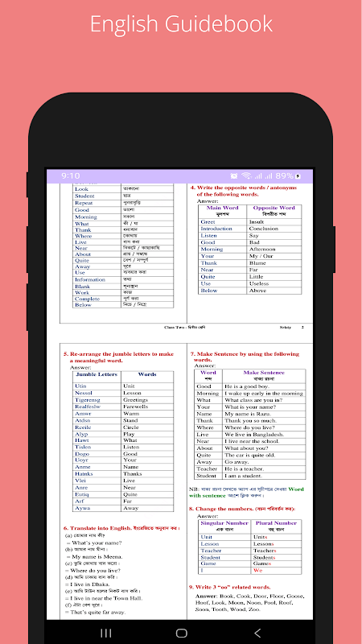This screenshot has height=644, width=362.
Task: Tap the word Complete in vocabulary table
Action: (x=87, y=299)
